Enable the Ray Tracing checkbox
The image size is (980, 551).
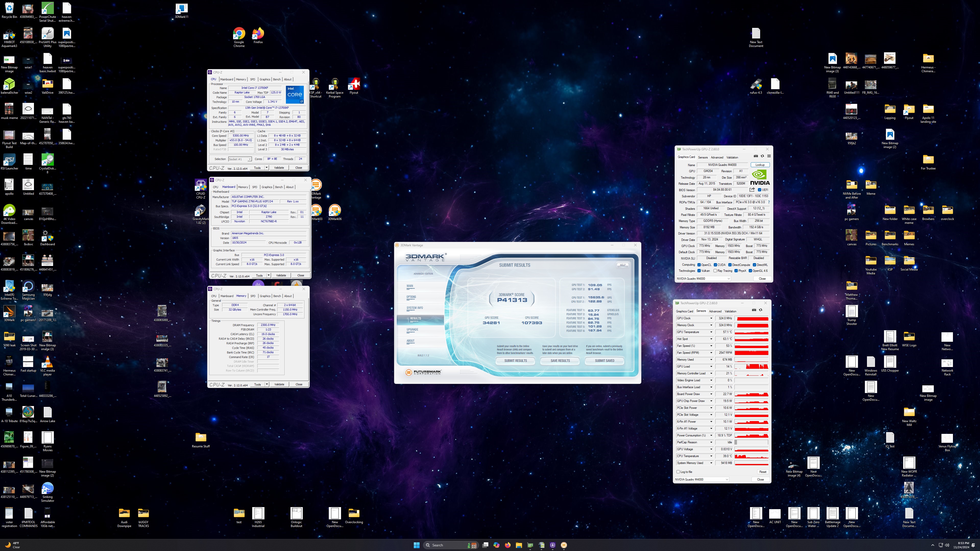[x=715, y=271]
